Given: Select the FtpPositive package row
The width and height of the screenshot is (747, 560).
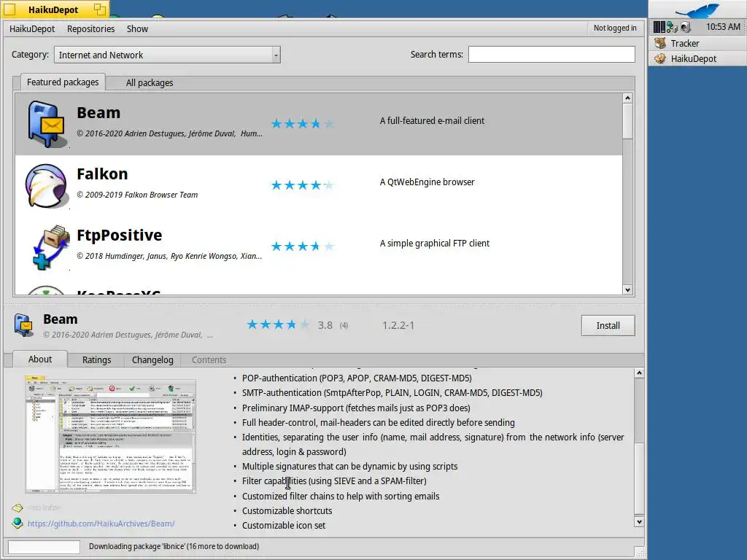Looking at the screenshot, I should 318,246.
